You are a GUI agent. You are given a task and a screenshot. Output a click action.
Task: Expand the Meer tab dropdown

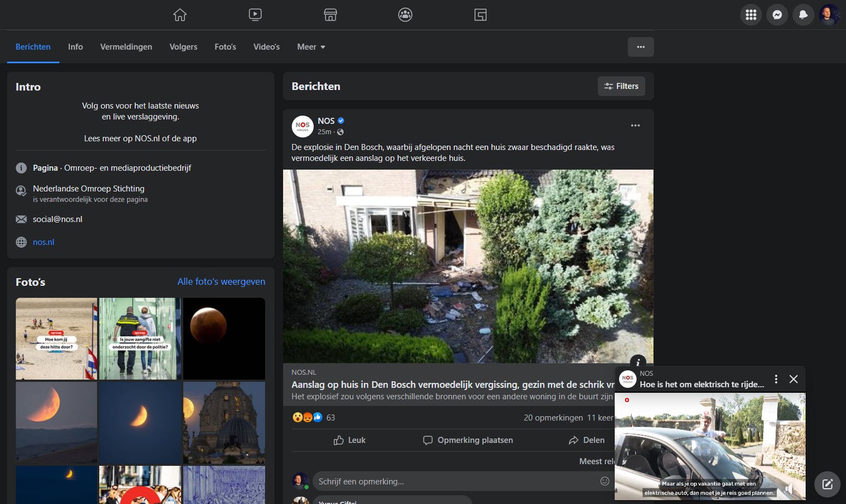(x=311, y=47)
